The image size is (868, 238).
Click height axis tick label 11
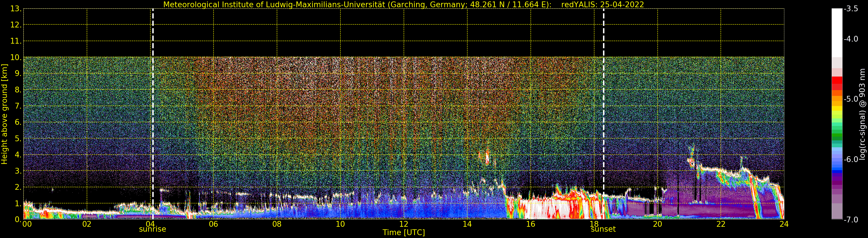tap(16, 41)
